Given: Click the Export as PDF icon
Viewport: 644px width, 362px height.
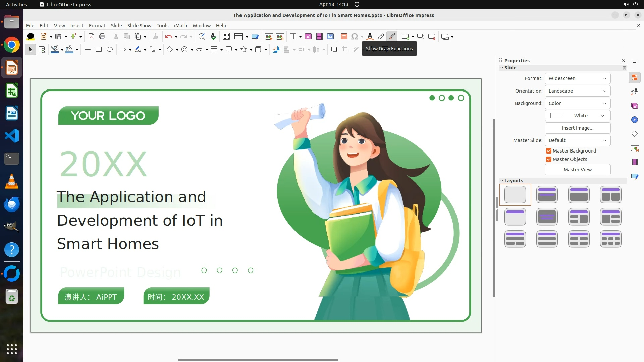Looking at the screenshot, I should (91, 37).
